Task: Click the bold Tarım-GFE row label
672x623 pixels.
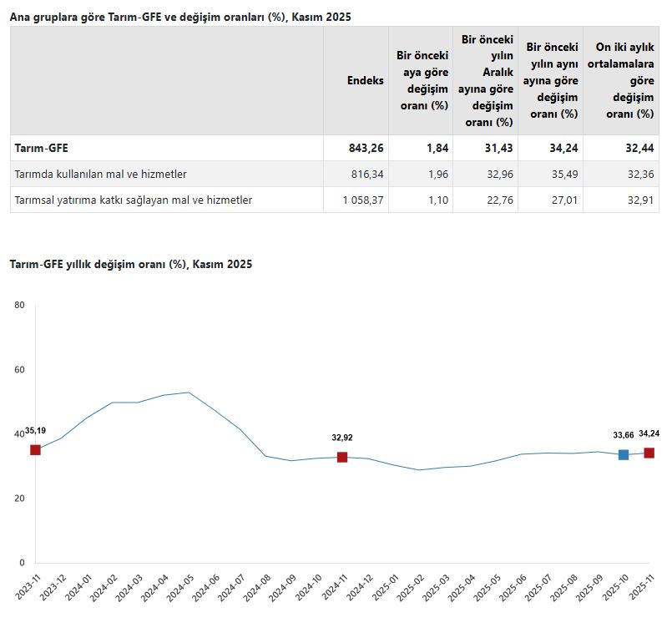Action: click(x=42, y=148)
